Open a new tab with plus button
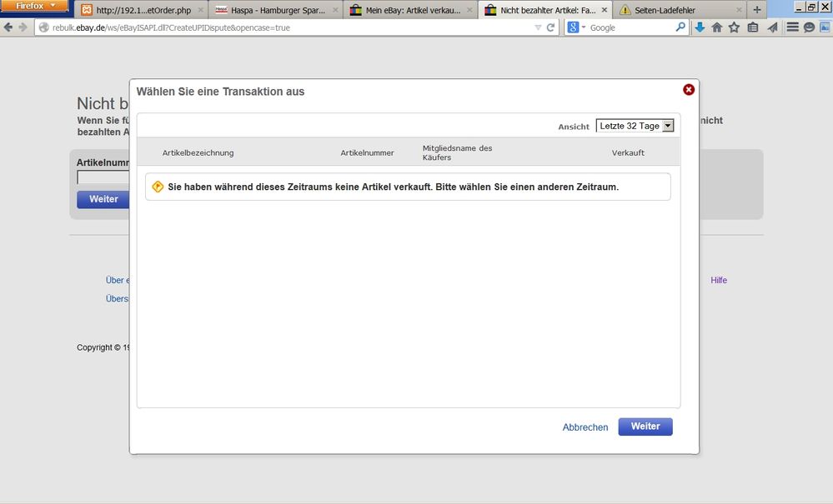Image resolution: width=833 pixels, height=504 pixels. tap(757, 9)
